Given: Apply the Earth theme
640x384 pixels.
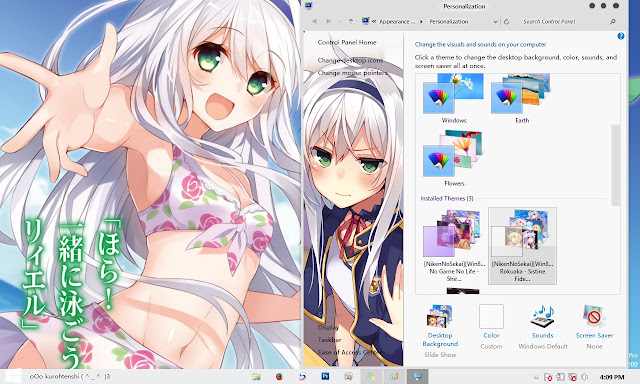Looking at the screenshot, I should pos(522,98).
